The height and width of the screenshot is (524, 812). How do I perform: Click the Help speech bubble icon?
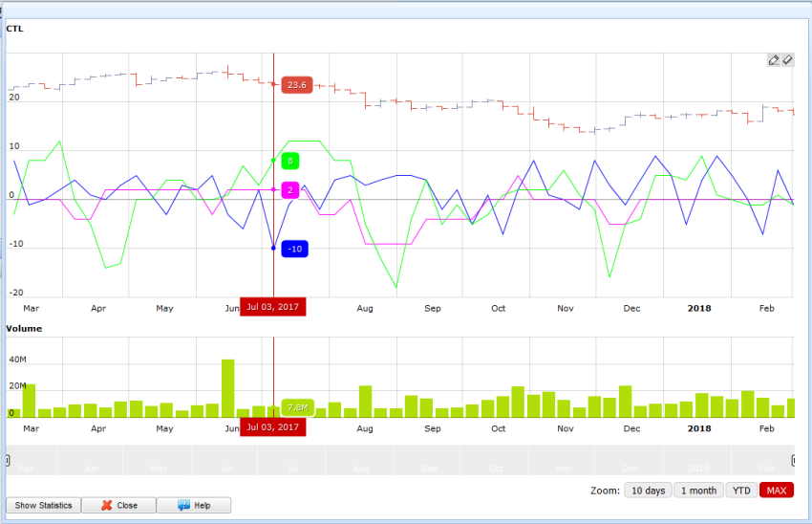pyautogui.click(x=183, y=505)
